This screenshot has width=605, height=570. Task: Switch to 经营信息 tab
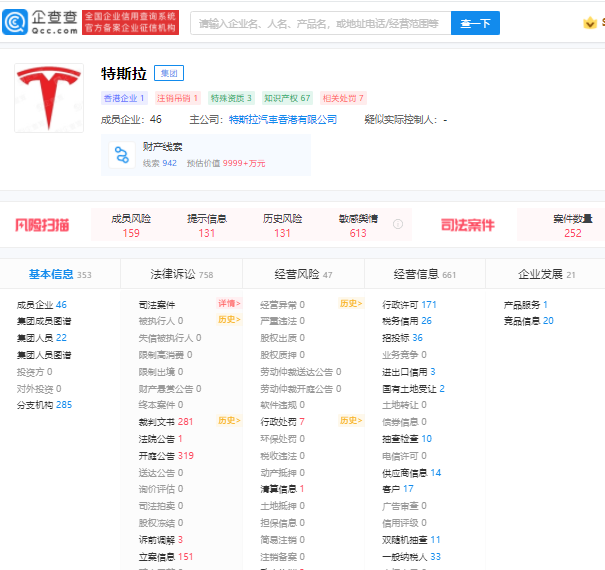(425, 274)
